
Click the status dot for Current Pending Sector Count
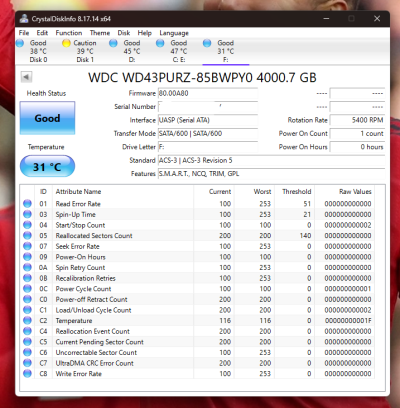click(27, 342)
